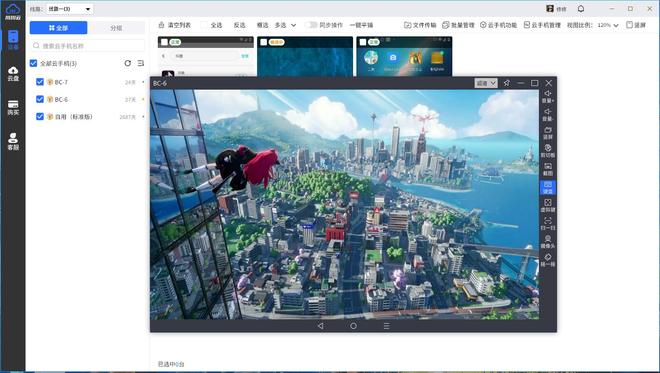Select the BC-7 device row label
This screenshot has width=660, height=373.
point(61,82)
